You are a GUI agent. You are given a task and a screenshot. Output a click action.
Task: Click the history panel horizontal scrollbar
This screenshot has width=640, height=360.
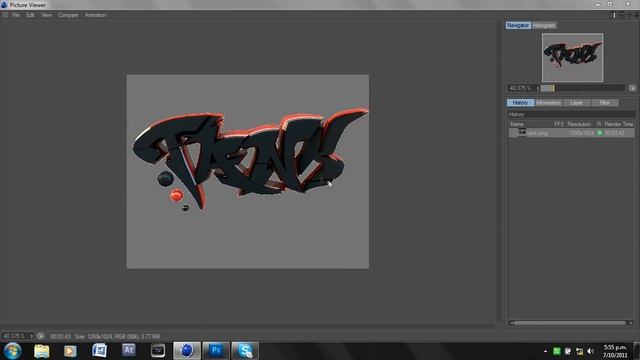click(570, 323)
